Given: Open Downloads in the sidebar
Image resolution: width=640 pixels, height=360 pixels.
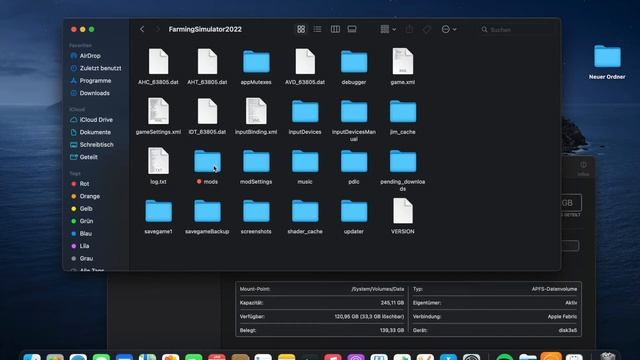Looking at the screenshot, I should 96,93.
